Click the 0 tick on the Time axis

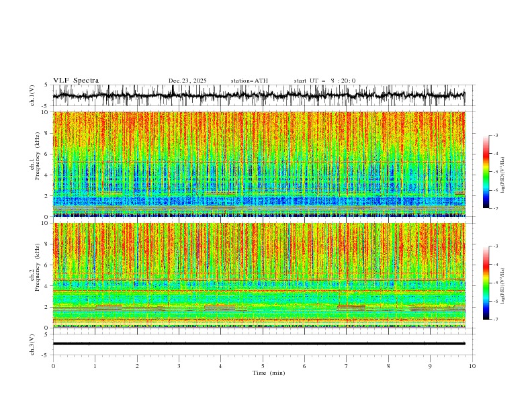tap(53, 366)
